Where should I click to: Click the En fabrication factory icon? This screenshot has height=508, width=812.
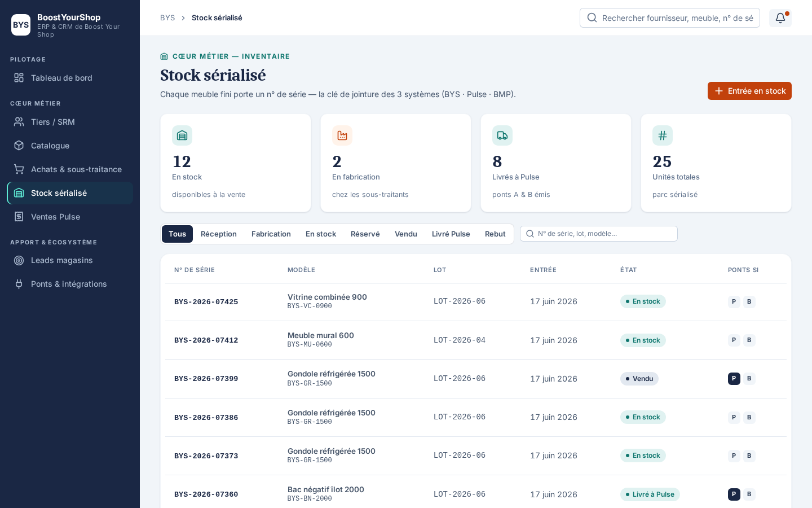coord(342,135)
